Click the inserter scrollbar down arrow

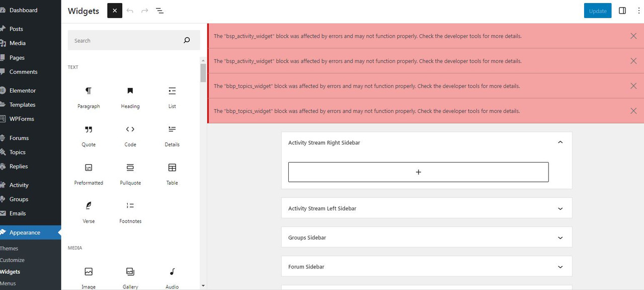click(x=203, y=286)
